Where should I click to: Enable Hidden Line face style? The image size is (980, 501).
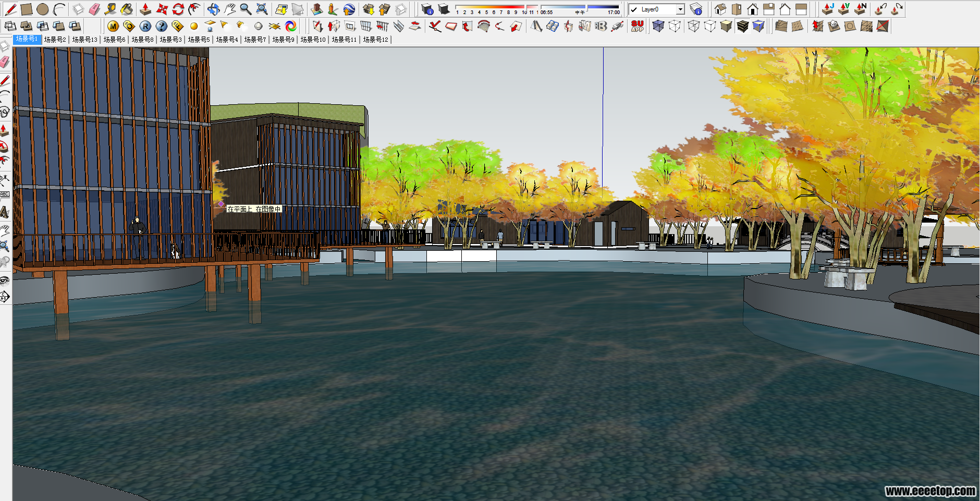(x=710, y=26)
